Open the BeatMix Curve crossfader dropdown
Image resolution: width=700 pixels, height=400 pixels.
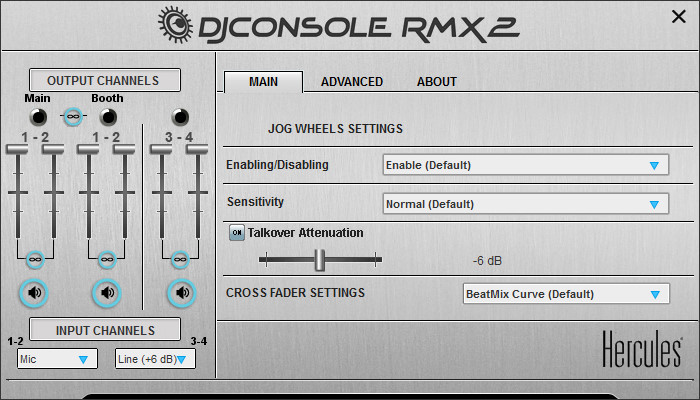pos(566,294)
